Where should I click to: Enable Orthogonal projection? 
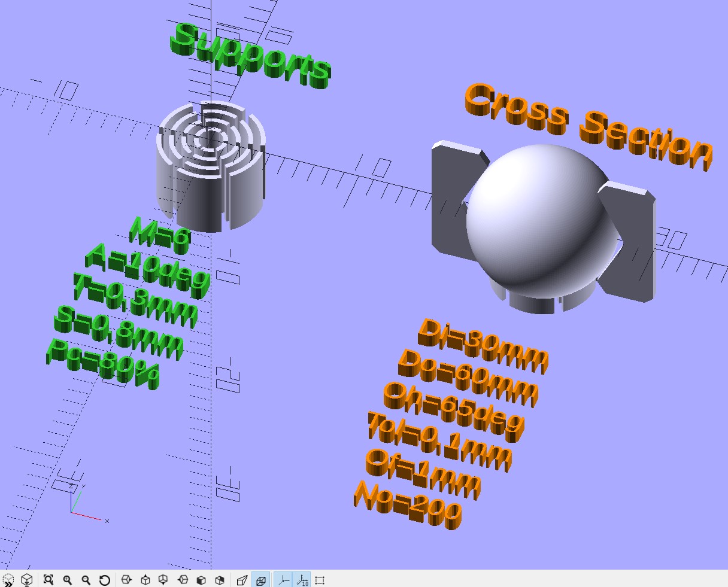click(260, 580)
